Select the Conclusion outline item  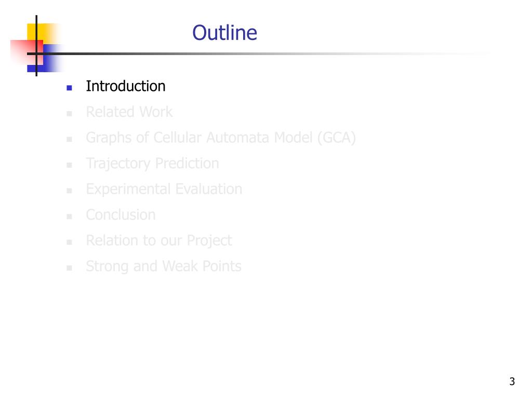(x=121, y=215)
